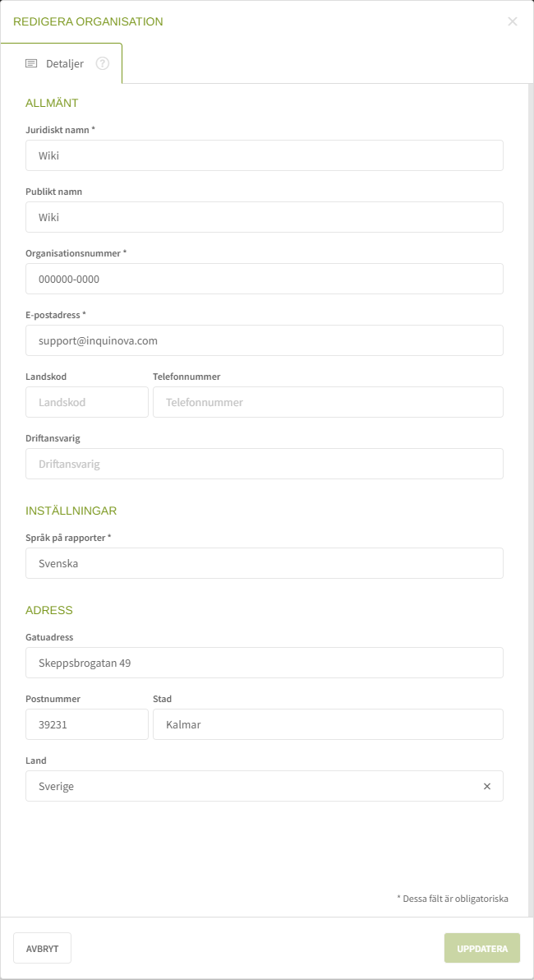
Task: Click the Juridiskt namn field
Action: tap(264, 155)
